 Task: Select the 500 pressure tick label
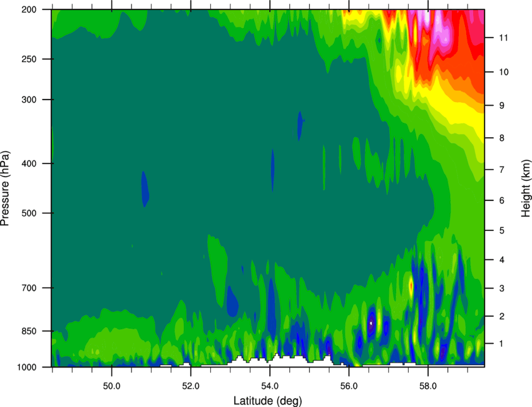tap(29, 213)
